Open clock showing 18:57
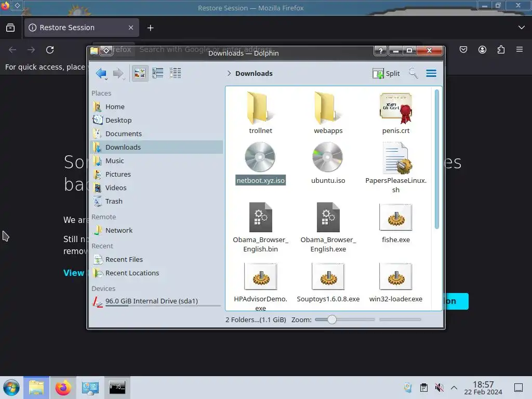This screenshot has width=532, height=399. click(x=483, y=388)
